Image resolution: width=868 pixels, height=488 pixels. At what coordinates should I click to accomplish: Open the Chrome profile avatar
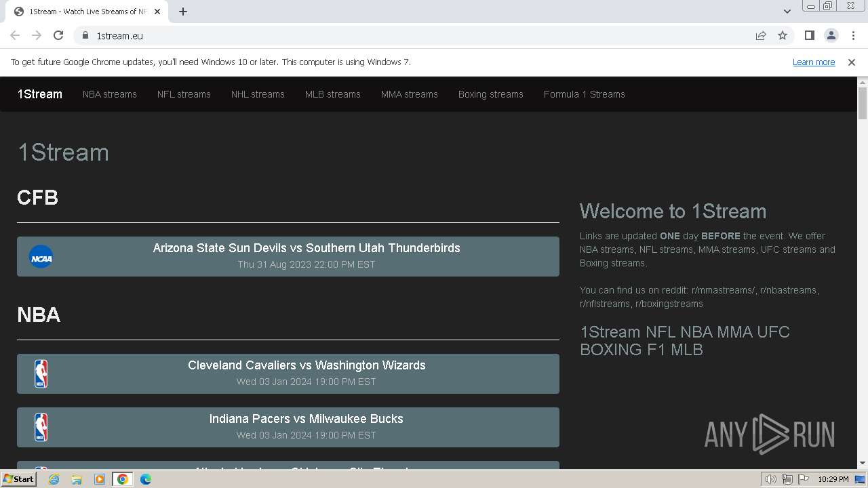tap(831, 35)
